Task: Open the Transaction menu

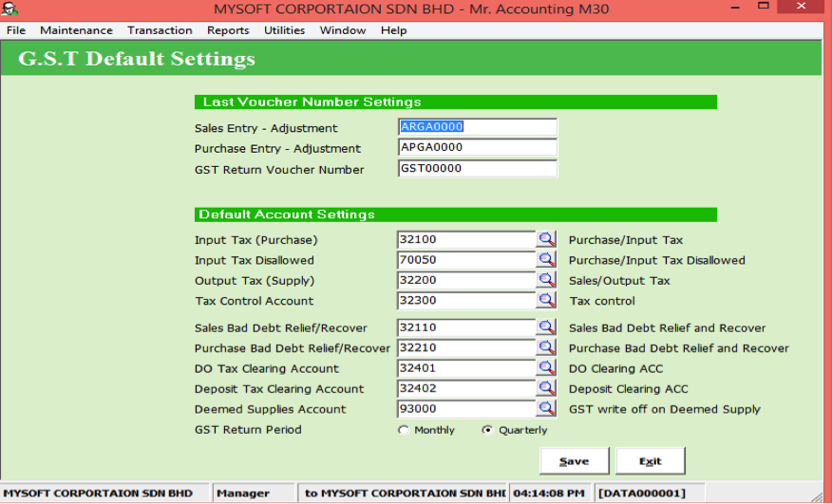Action: coord(160,30)
